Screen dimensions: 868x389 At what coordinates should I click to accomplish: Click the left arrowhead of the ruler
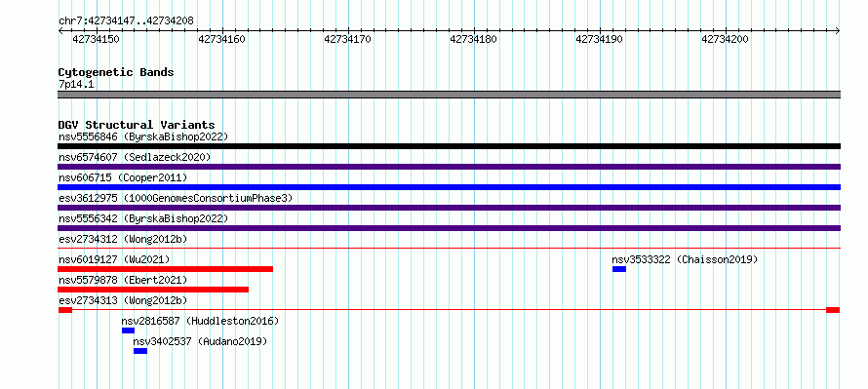click(60, 31)
